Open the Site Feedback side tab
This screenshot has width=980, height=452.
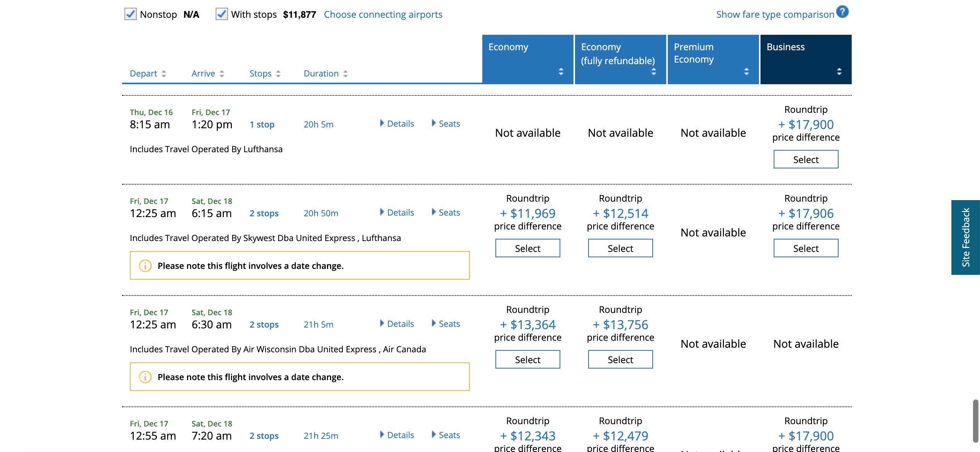coord(965,237)
